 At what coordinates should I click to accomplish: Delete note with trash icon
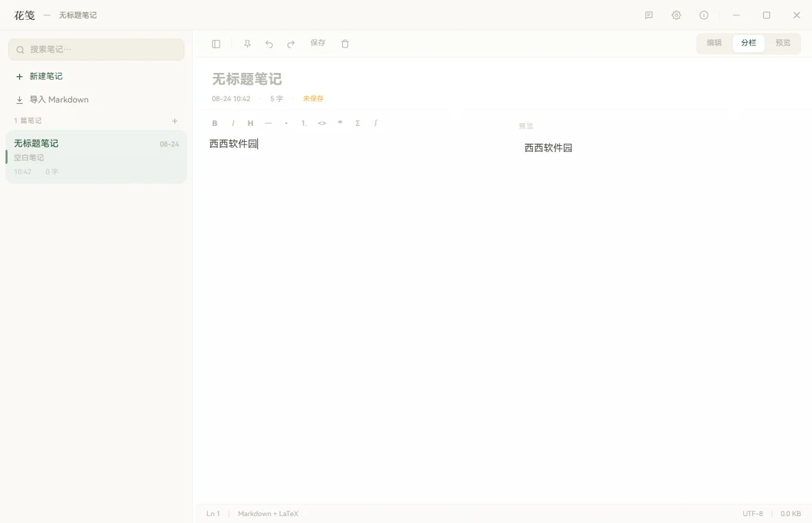pyautogui.click(x=345, y=44)
